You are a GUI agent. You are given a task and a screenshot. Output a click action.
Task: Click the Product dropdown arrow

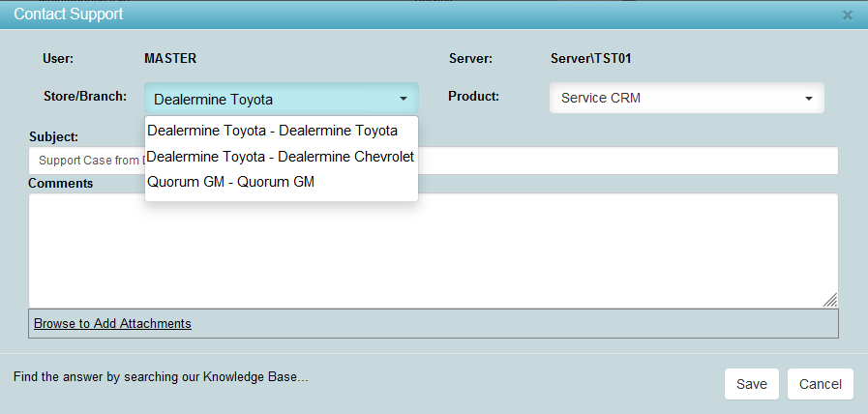(x=808, y=99)
